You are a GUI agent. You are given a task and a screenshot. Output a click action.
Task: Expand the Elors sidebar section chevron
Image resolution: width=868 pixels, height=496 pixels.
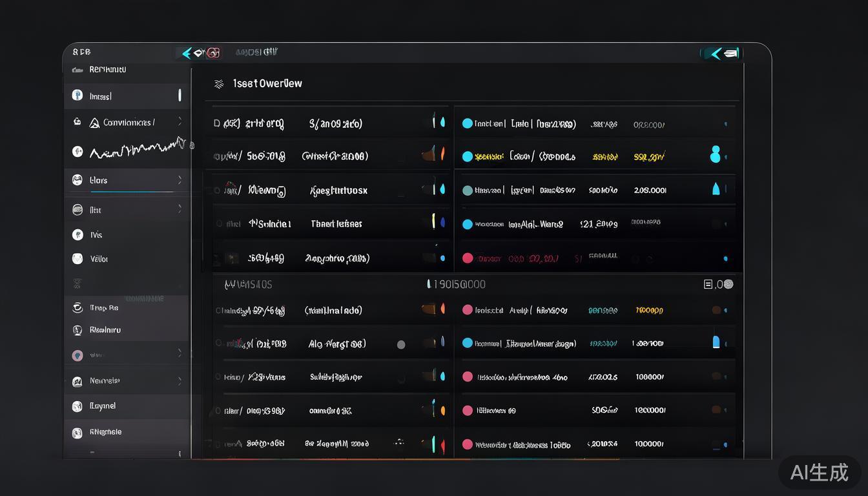[x=180, y=180]
